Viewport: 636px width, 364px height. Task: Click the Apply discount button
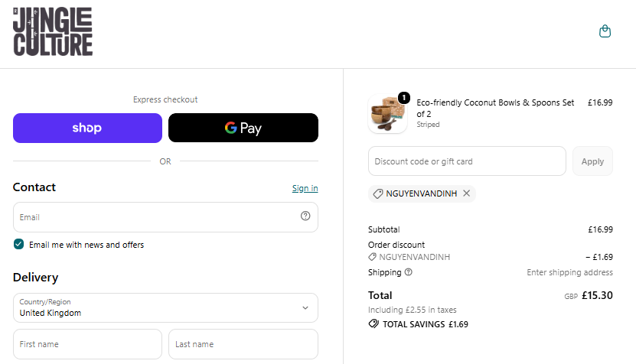(x=592, y=161)
